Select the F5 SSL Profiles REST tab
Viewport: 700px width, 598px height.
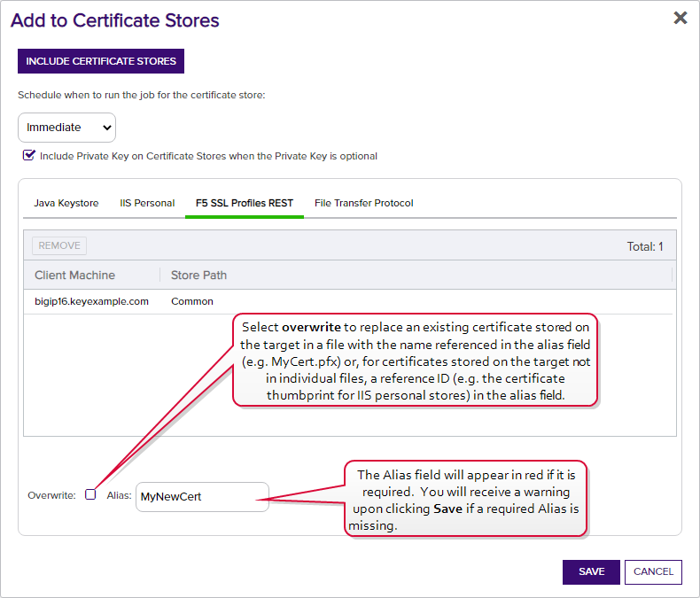click(245, 203)
